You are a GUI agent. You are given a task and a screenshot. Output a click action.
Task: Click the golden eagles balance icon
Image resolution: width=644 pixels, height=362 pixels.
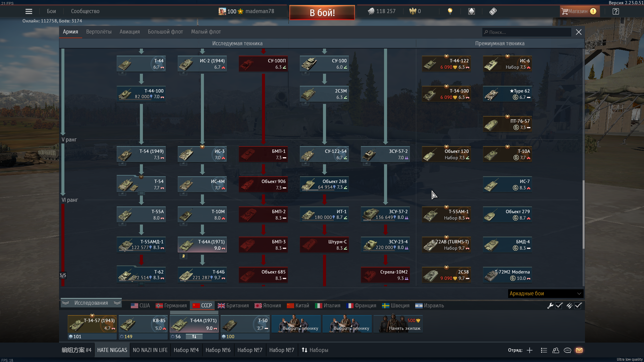coord(412,11)
